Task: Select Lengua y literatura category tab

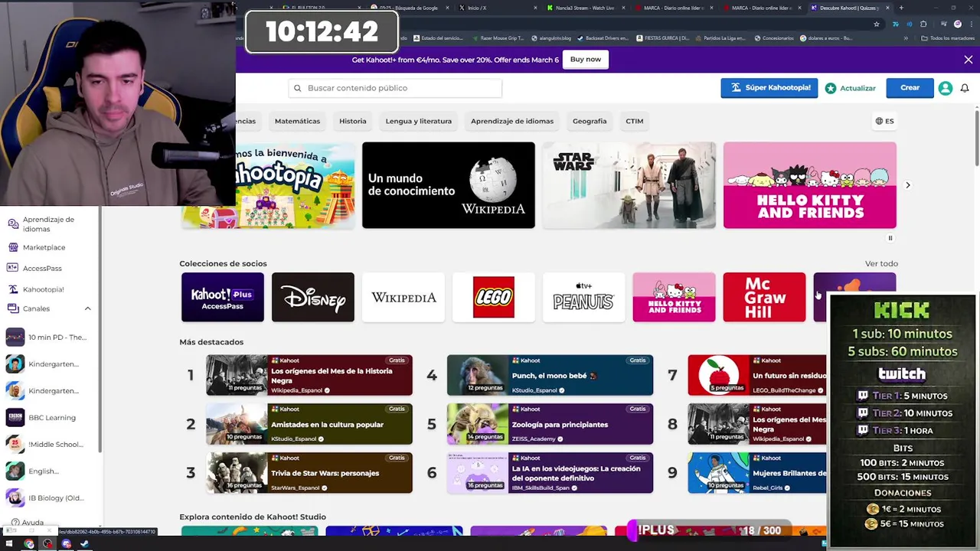Action: point(419,121)
